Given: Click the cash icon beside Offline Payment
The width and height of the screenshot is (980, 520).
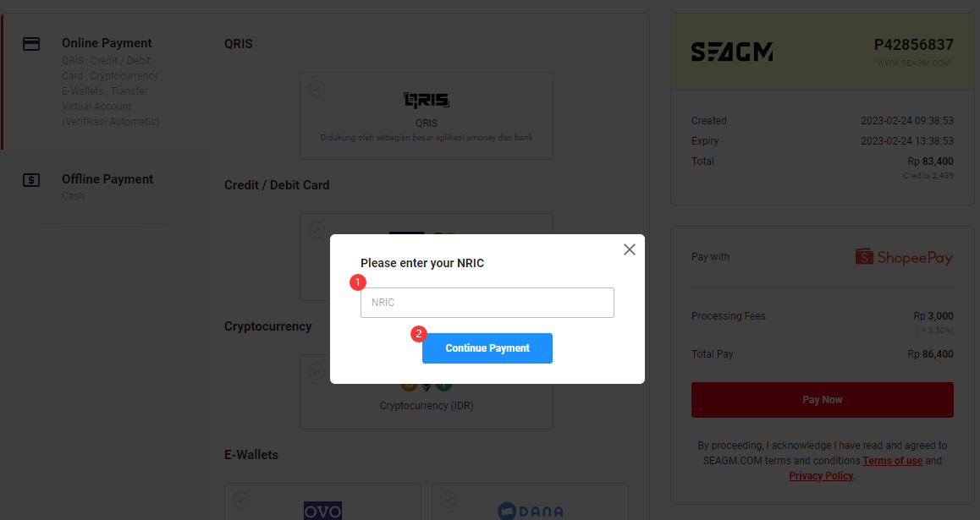Looking at the screenshot, I should (x=31, y=180).
